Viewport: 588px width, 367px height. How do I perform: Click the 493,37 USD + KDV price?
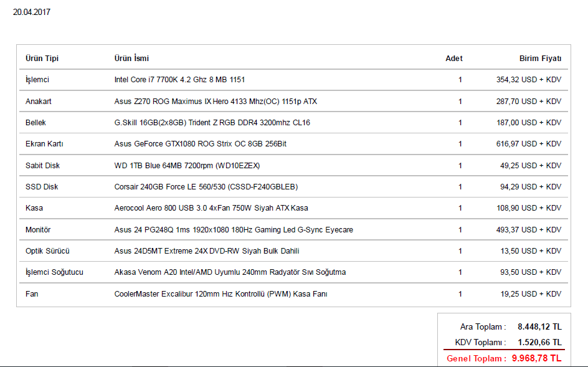click(529, 230)
